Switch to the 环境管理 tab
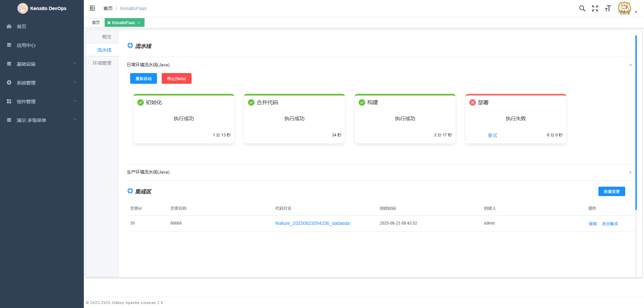 102,63
